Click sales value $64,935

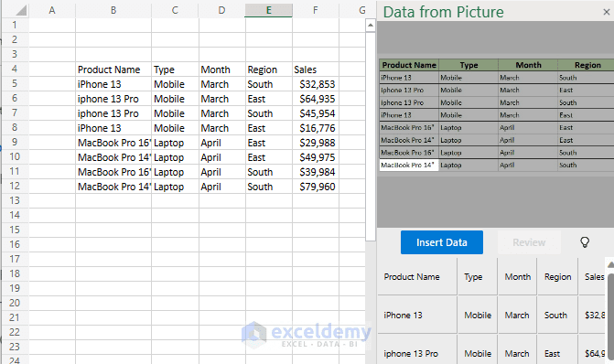(315, 99)
